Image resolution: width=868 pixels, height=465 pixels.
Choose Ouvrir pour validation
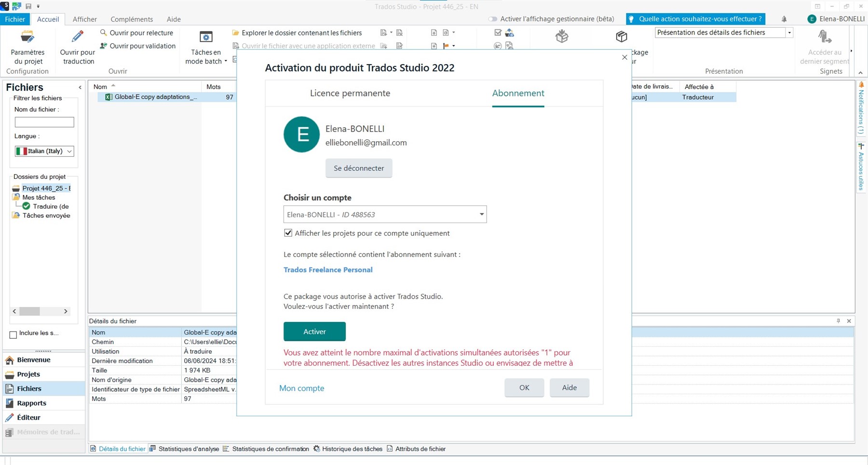click(137, 46)
